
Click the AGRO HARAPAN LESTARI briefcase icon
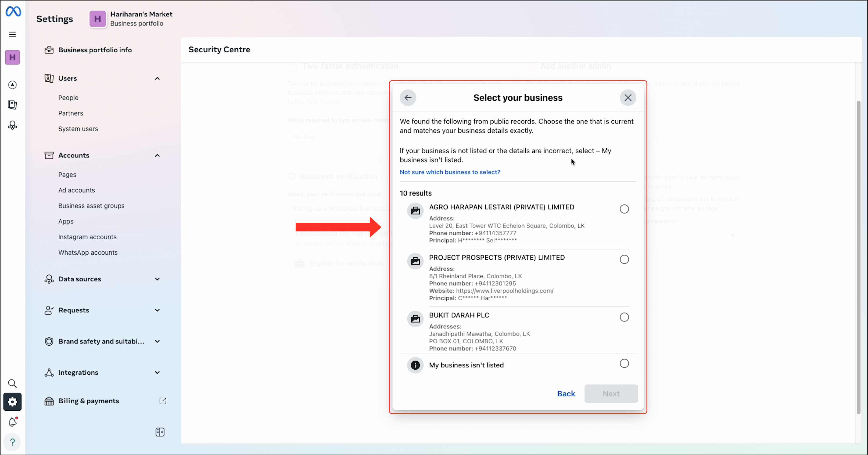(x=415, y=211)
